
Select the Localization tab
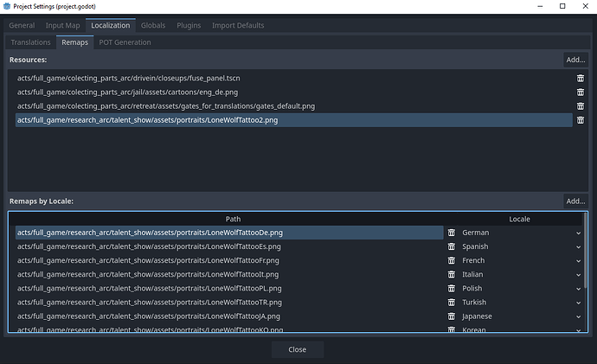point(111,25)
